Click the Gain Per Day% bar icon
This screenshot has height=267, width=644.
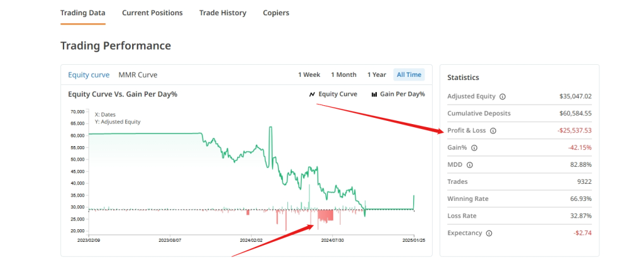coord(374,94)
